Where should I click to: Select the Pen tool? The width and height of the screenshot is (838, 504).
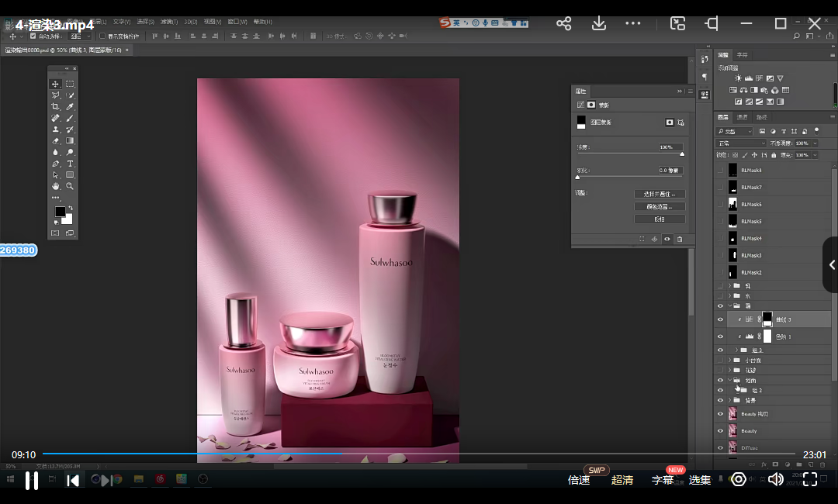(x=55, y=164)
